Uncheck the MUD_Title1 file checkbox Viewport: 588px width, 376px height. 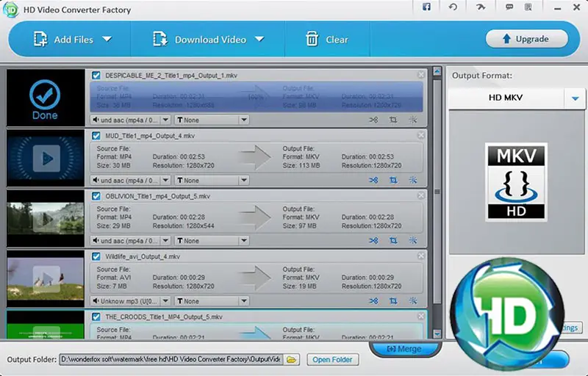point(96,136)
